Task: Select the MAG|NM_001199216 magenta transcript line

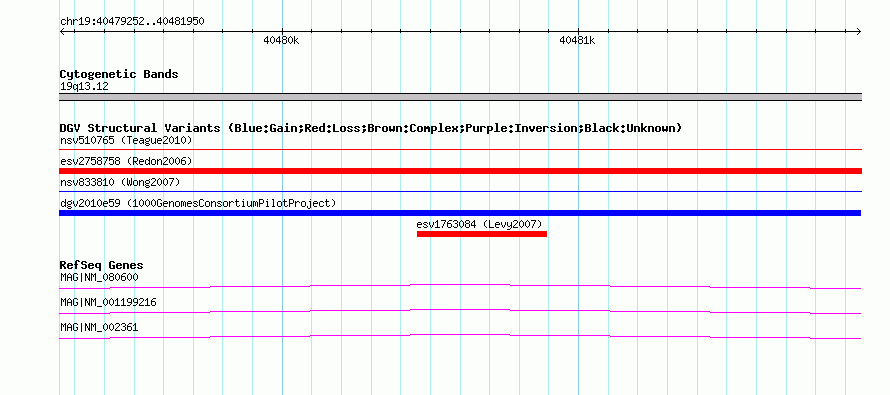Action: tap(460, 312)
